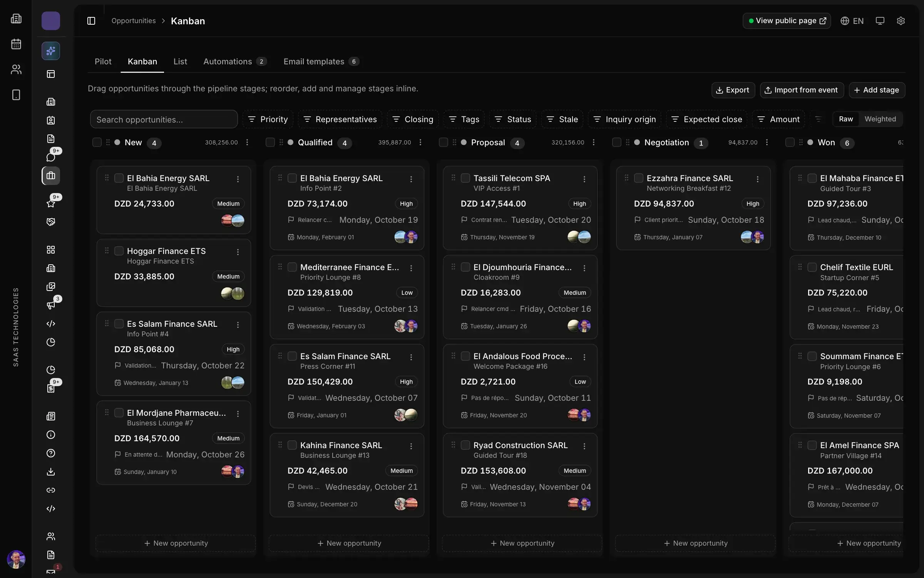Open the calendar icon in the left rail
Image resolution: width=924 pixels, height=578 pixels.
16,44
